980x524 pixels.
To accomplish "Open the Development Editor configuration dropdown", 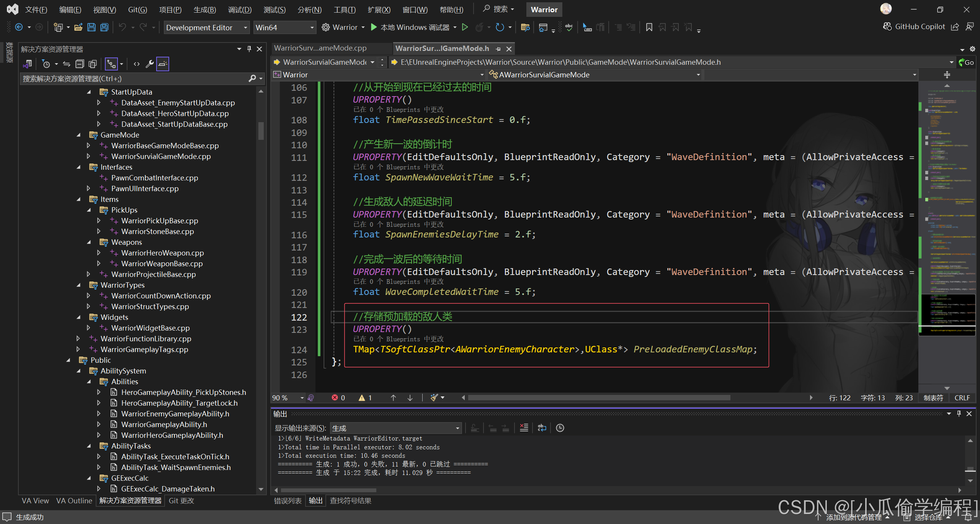I will pos(207,28).
